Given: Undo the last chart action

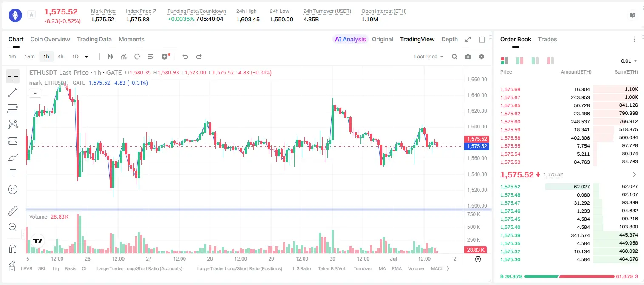Looking at the screenshot, I should 185,57.
